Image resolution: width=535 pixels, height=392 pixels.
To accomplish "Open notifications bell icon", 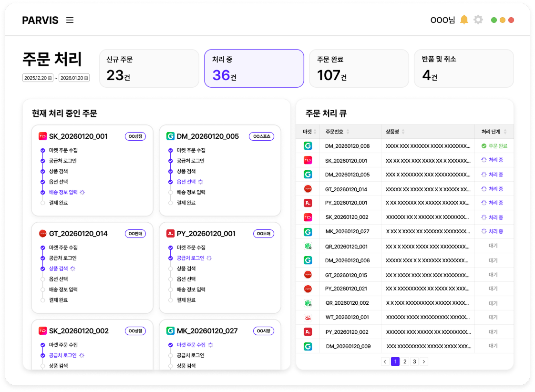I will tap(464, 20).
